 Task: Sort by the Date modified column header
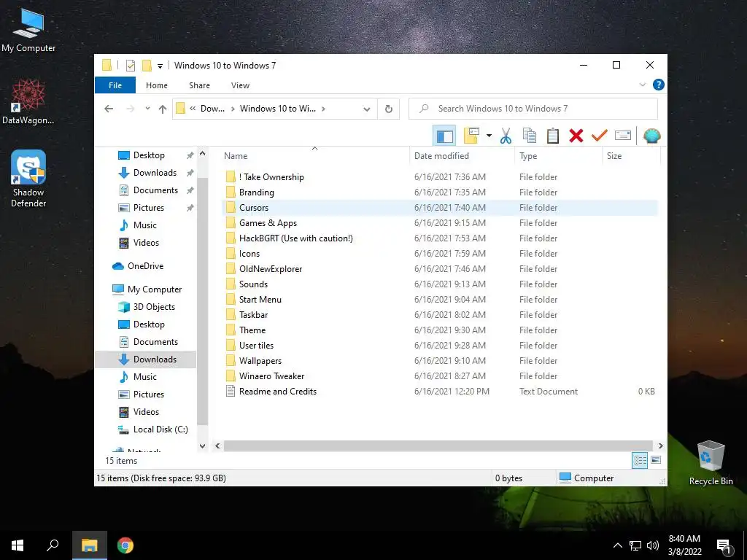coord(462,156)
